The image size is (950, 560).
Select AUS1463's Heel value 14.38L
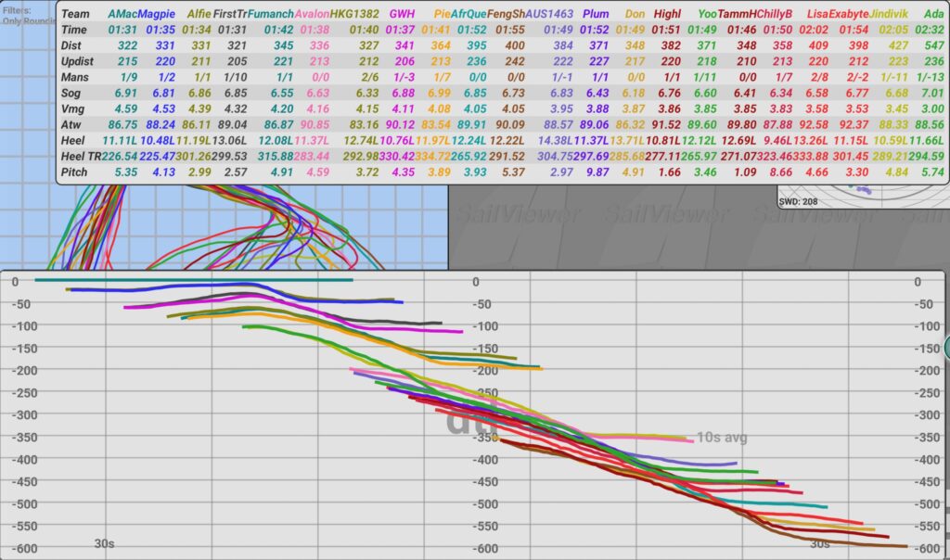click(556, 140)
